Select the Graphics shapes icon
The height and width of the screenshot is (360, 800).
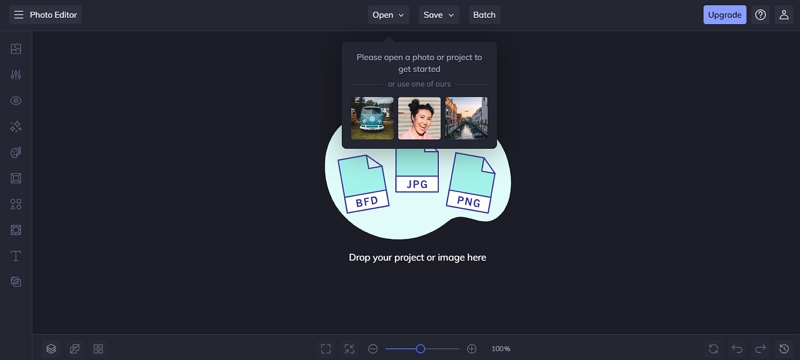coord(16,204)
